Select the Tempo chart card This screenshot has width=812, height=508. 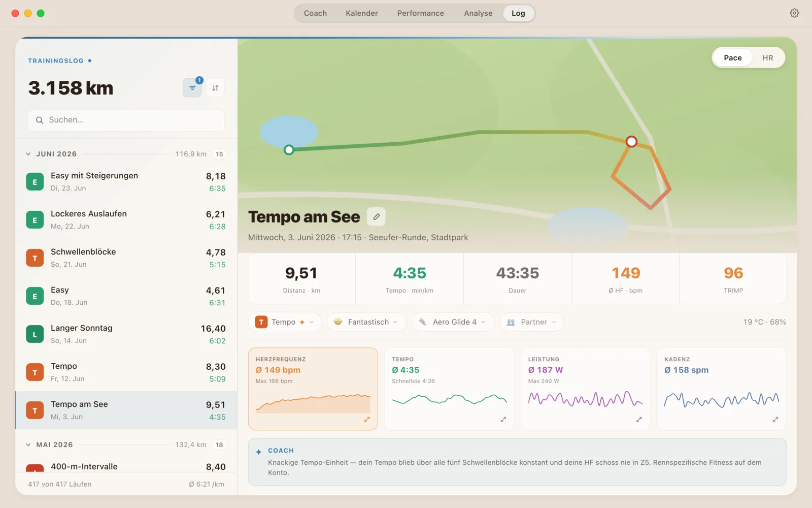(x=449, y=389)
